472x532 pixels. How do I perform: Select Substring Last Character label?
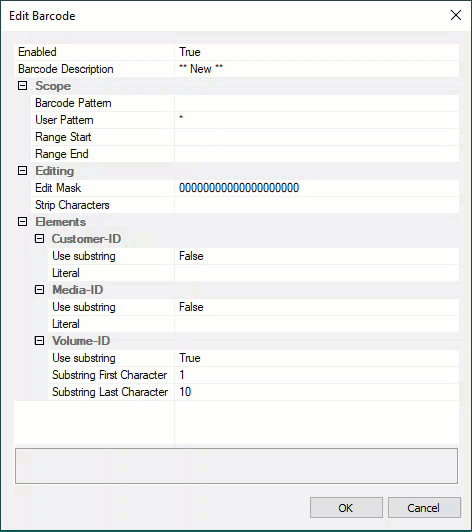tap(110, 392)
